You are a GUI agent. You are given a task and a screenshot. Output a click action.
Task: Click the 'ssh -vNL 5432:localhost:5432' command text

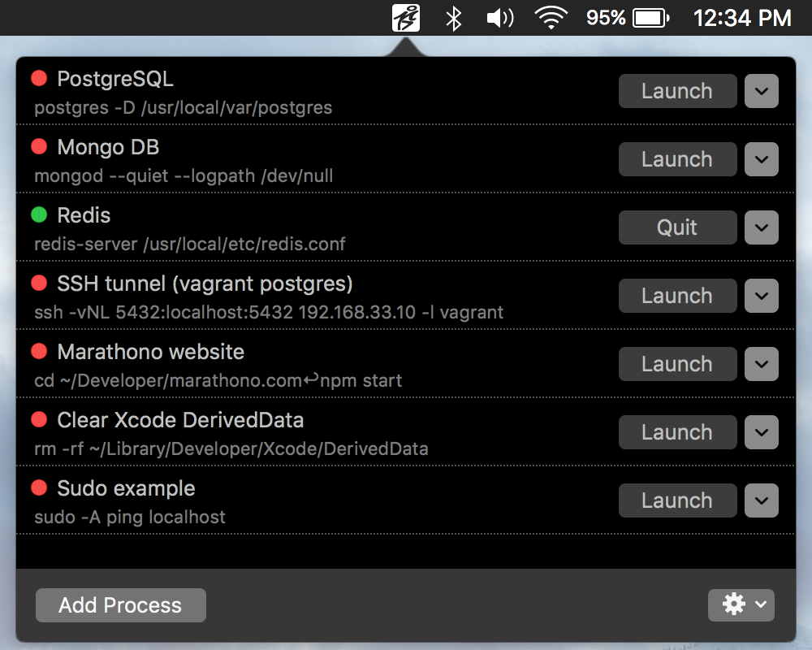pyautogui.click(x=269, y=313)
